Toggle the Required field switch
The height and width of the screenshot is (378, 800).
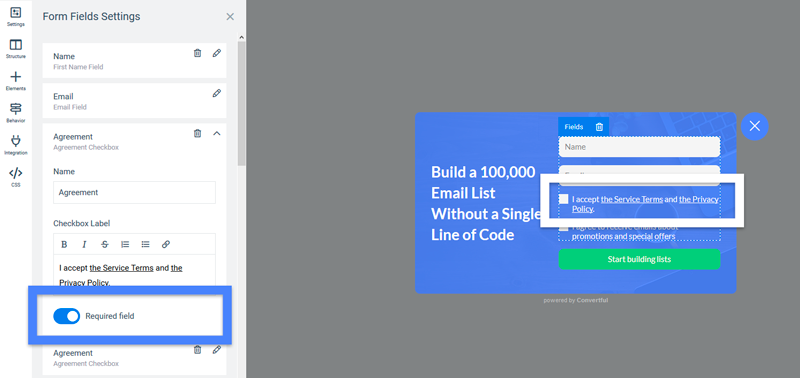pyautogui.click(x=66, y=316)
